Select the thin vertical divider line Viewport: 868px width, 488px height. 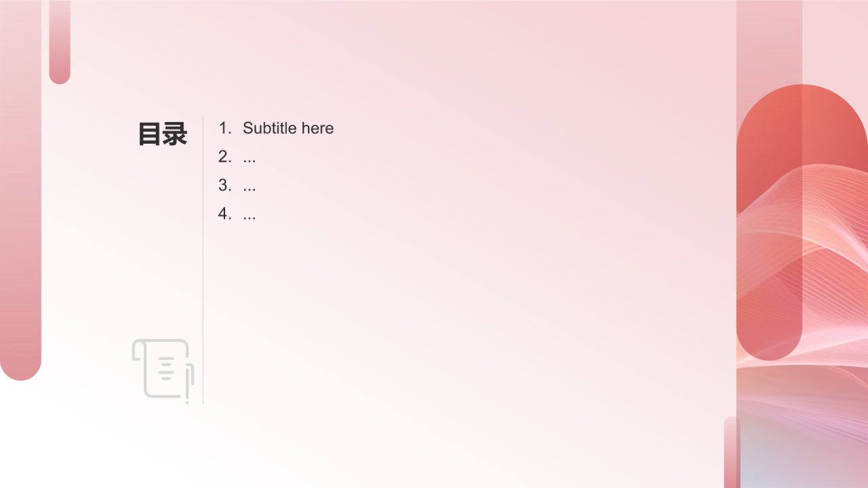203,259
